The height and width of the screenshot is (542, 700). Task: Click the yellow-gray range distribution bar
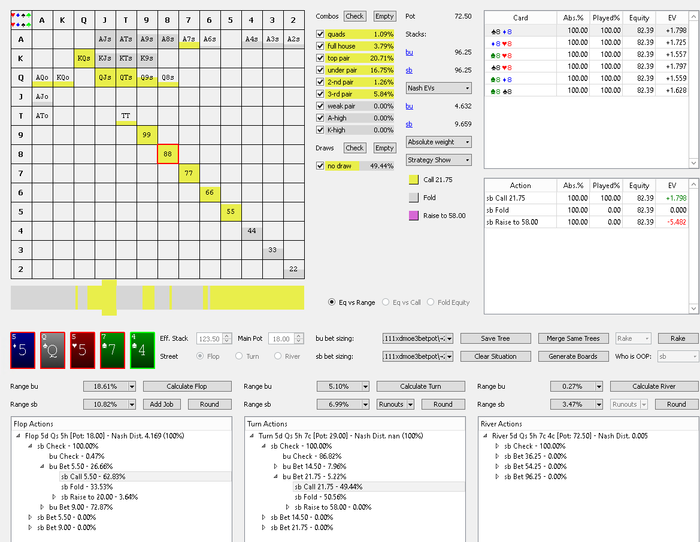pos(158,298)
